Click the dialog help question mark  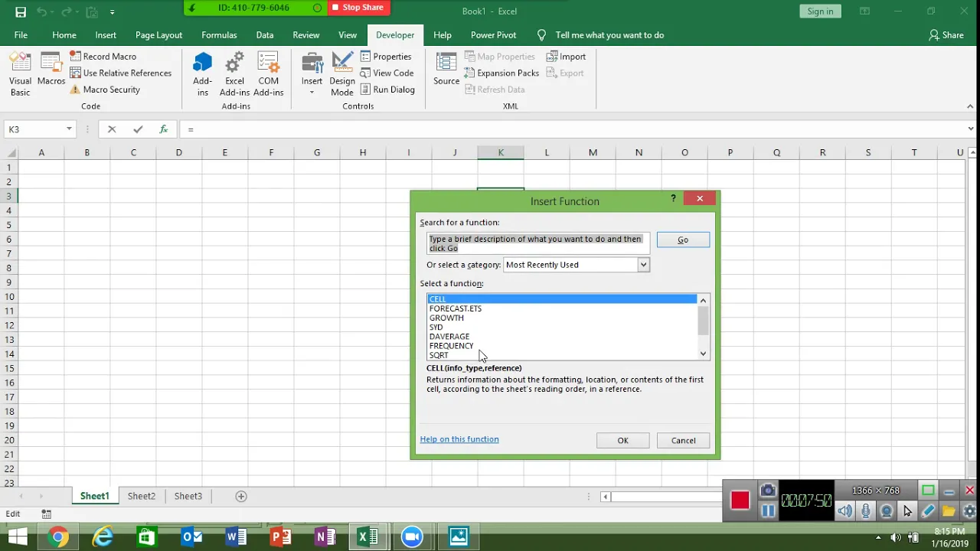click(x=674, y=198)
